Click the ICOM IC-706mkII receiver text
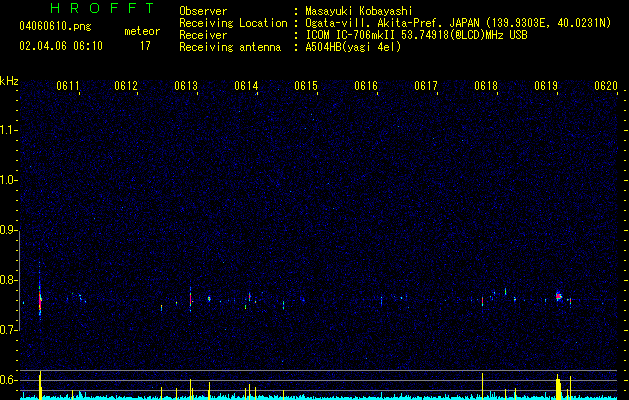 (416, 35)
